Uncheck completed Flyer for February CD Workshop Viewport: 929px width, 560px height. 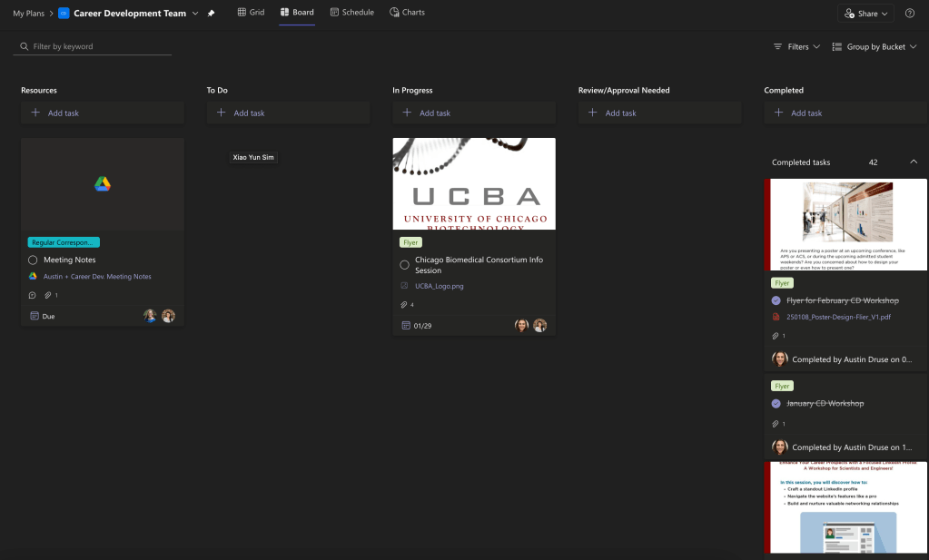click(x=776, y=300)
